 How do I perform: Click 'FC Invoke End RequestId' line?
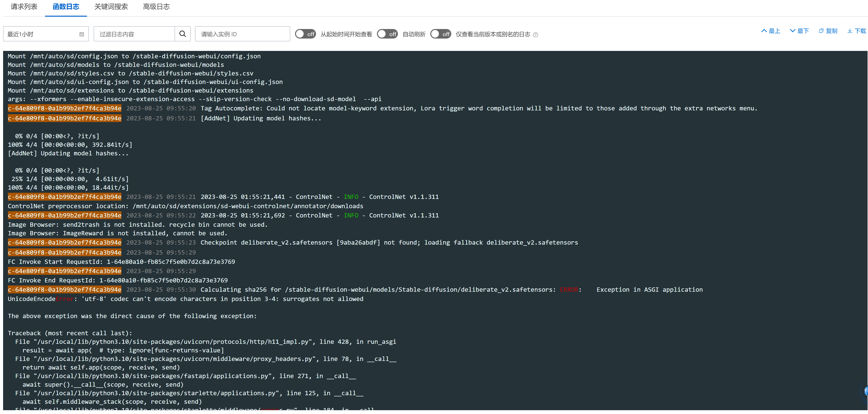118,280
